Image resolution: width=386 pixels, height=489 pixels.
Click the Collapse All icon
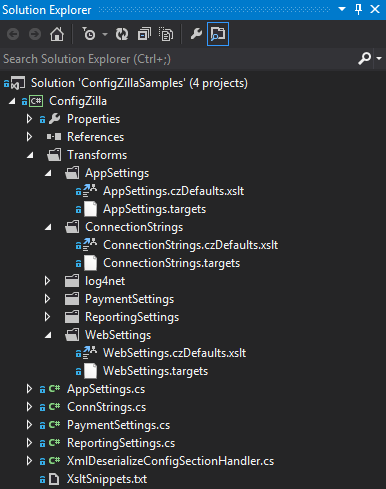[x=144, y=34]
